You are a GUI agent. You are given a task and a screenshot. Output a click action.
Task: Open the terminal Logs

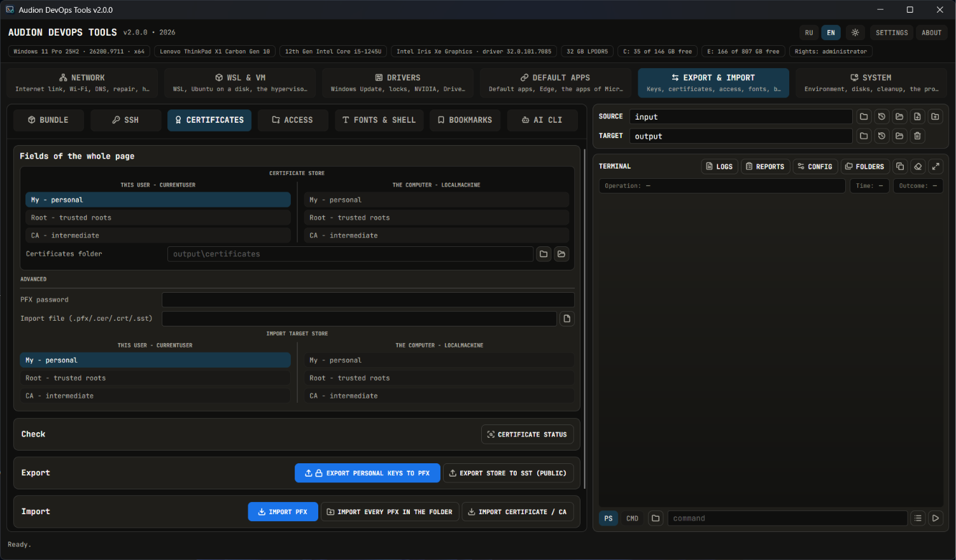(719, 166)
